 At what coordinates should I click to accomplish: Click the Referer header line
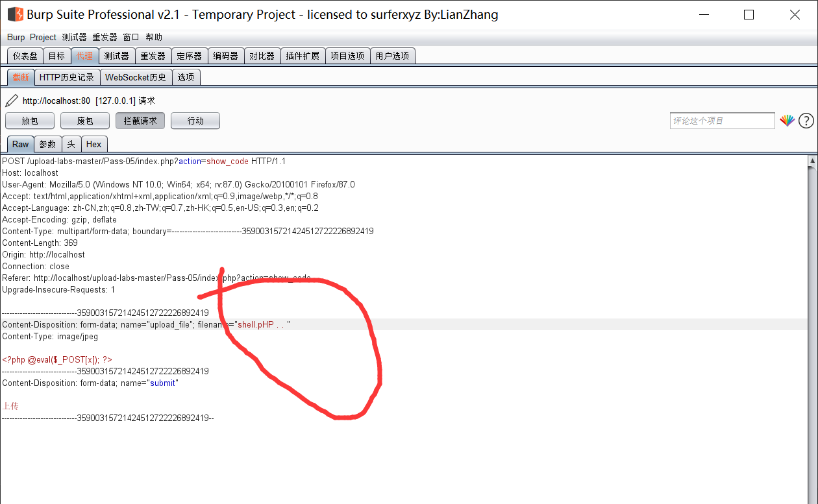click(156, 278)
